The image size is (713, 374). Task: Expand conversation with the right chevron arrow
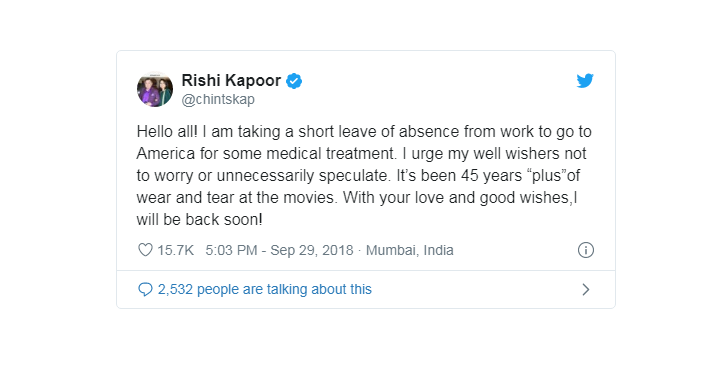586,289
